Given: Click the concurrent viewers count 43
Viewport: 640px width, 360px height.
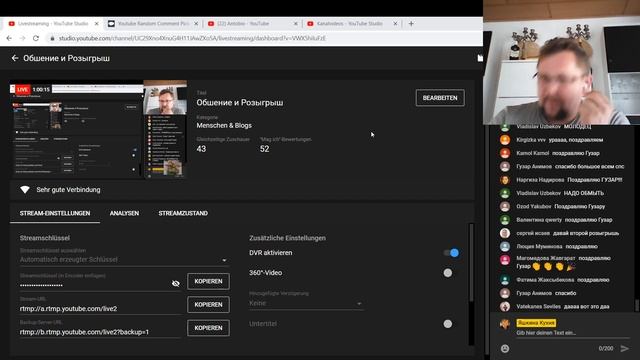Looking at the screenshot, I should coord(201,149).
